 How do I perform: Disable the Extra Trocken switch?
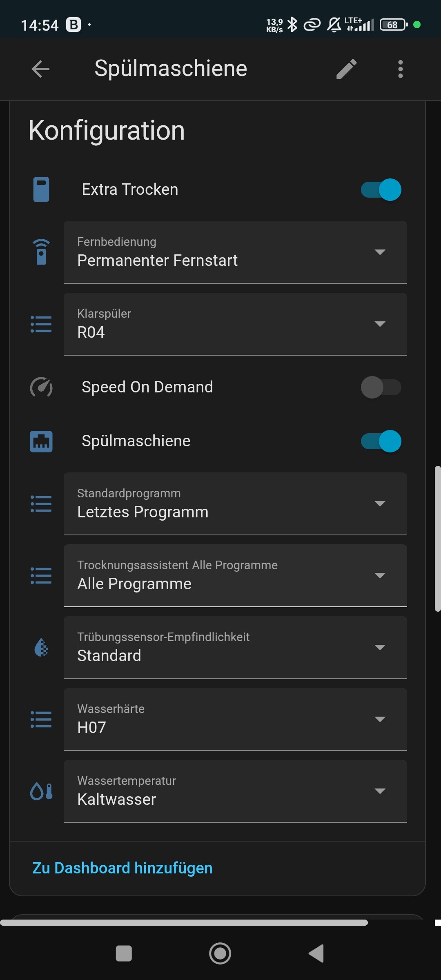381,190
